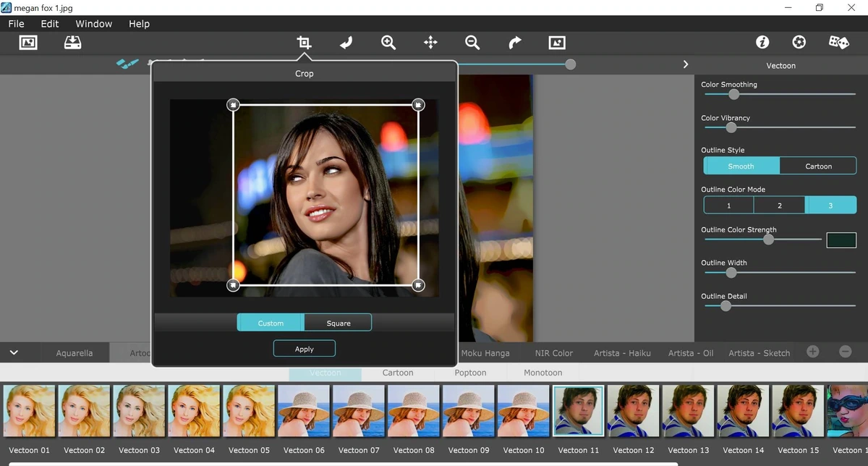Viewport: 868px width, 466px height.
Task: Click the zoom out magnifier
Action: click(472, 43)
